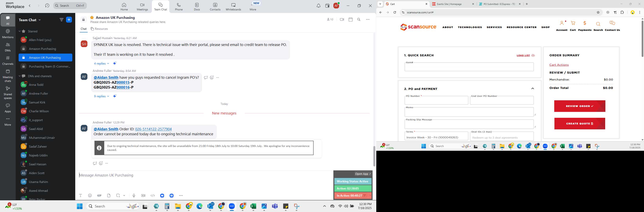Add reaction to Ingram PO's message
The height and width of the screenshot is (212, 644).
[x=212, y=78]
